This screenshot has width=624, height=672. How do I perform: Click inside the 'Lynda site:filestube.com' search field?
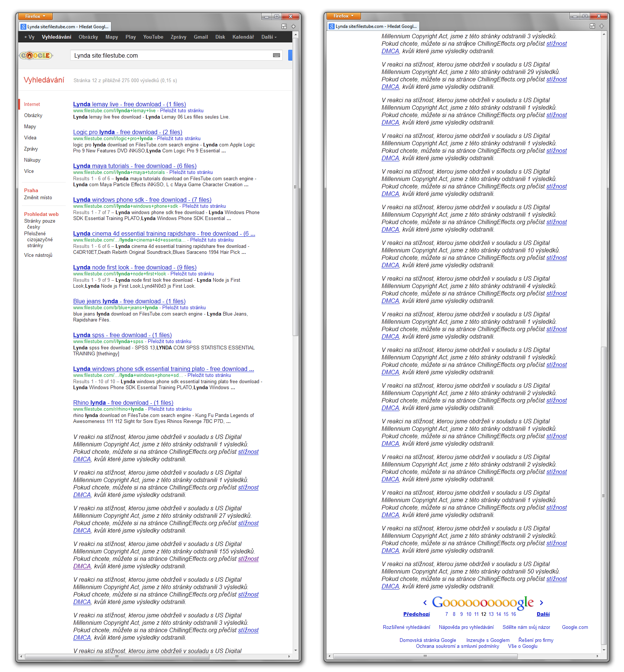point(171,55)
